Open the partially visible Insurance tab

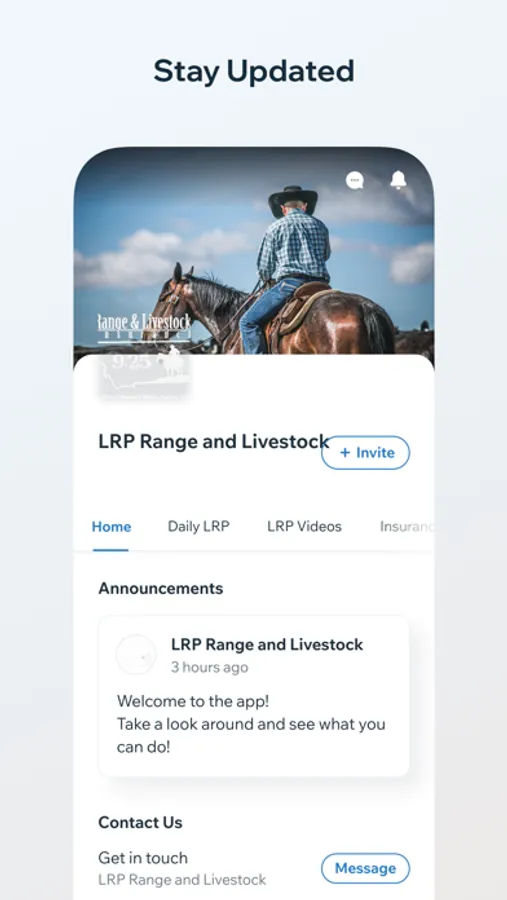click(x=407, y=527)
